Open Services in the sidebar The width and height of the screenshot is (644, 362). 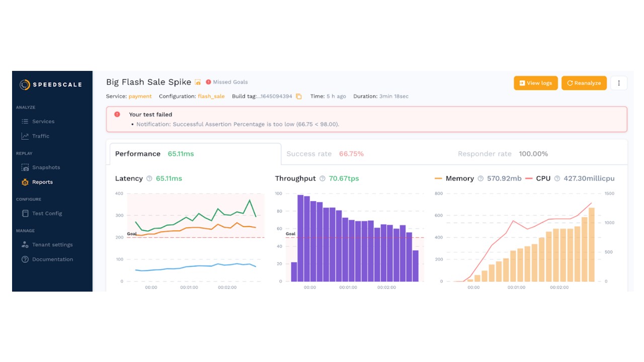[43, 121]
